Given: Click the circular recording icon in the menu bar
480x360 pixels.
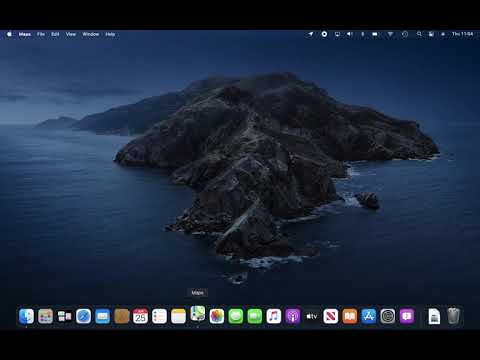Looking at the screenshot, I should click(x=324, y=34).
